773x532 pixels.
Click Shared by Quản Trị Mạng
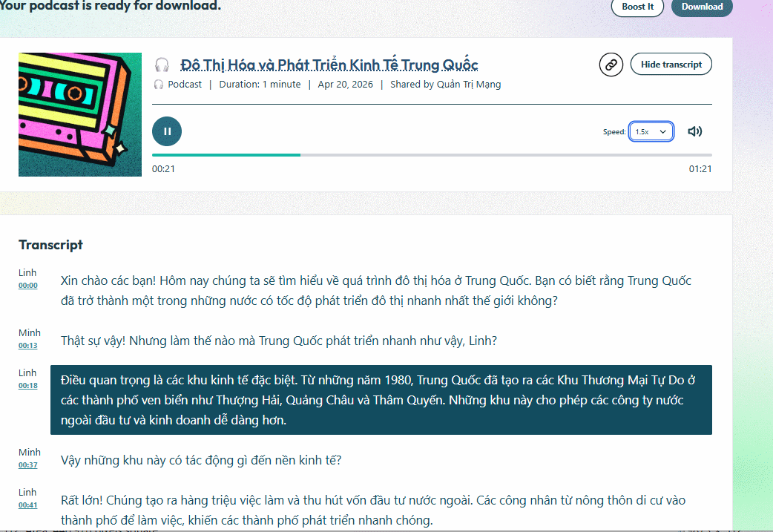coord(445,84)
